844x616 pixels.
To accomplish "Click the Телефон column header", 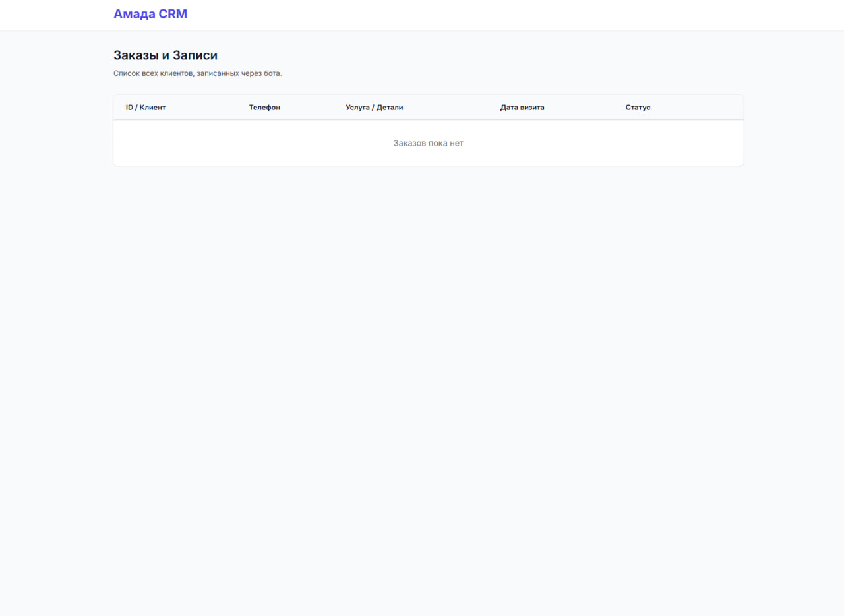I will point(264,108).
